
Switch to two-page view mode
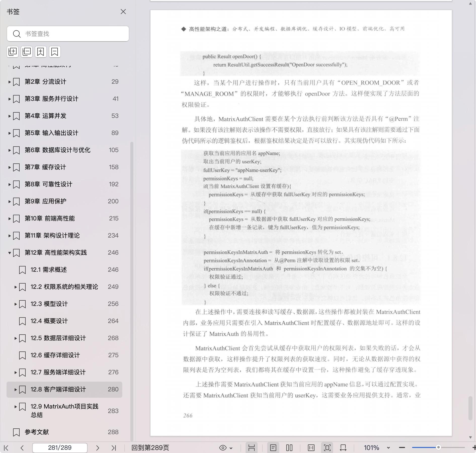tap(289, 448)
